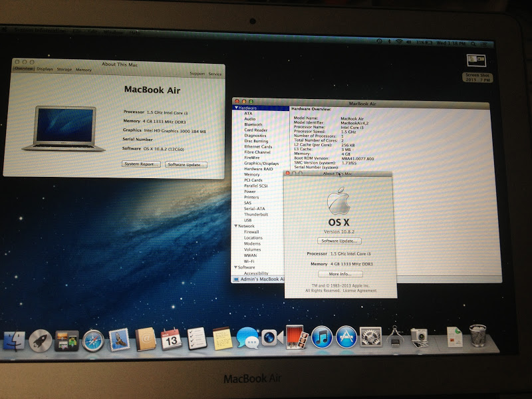The height and width of the screenshot is (399, 532).
Task: Open the License Agreement link
Action: [360, 291]
